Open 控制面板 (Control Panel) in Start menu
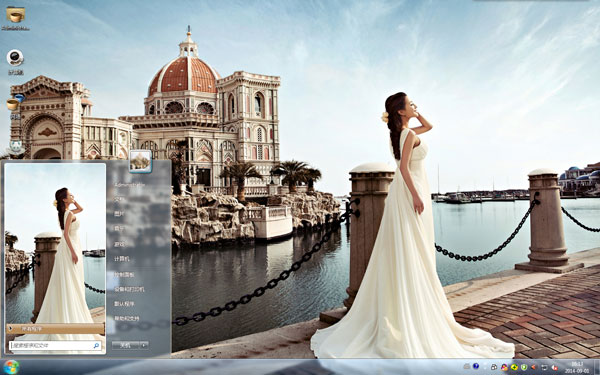The height and width of the screenshot is (375, 600). pyautogui.click(x=124, y=274)
